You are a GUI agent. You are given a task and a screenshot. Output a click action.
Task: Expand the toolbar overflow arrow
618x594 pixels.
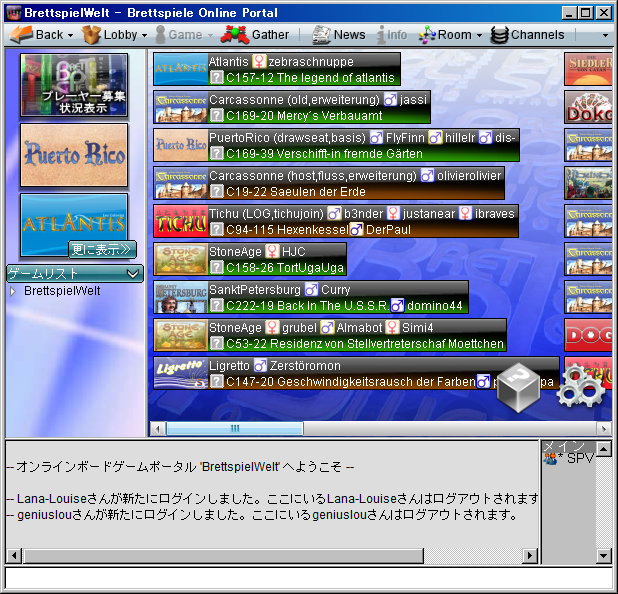pyautogui.click(x=605, y=35)
